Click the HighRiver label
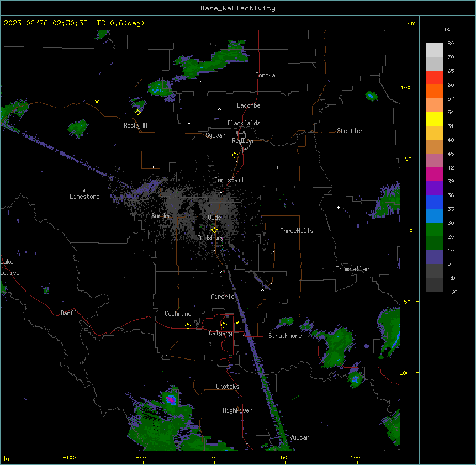The height and width of the screenshot is (465, 476). pyautogui.click(x=237, y=410)
